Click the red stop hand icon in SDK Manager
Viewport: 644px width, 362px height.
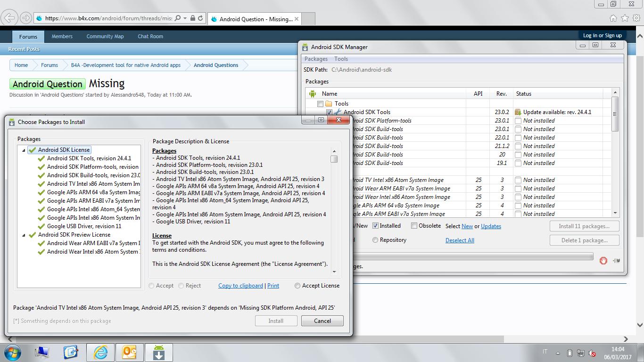[x=603, y=260]
